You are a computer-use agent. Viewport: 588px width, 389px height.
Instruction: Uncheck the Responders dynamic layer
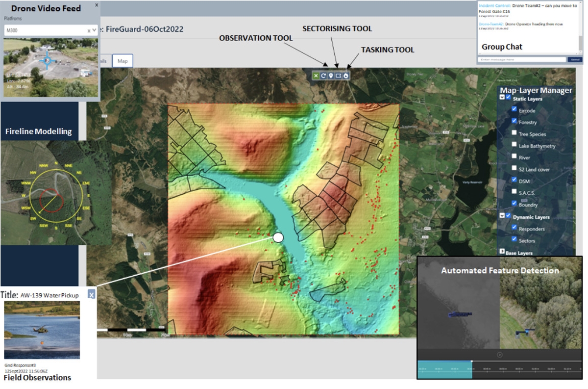514,228
